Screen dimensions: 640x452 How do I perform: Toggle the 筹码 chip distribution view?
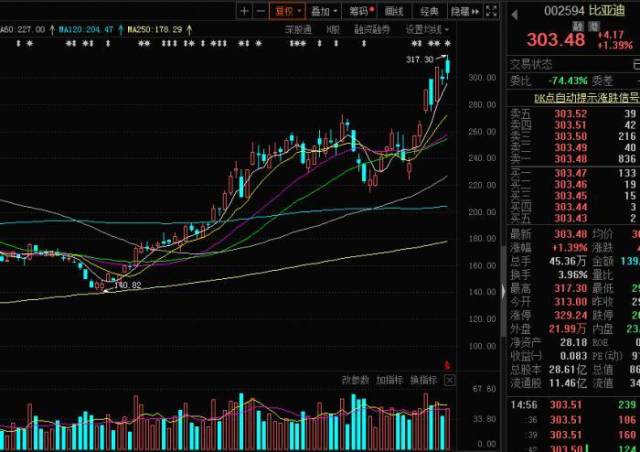[360, 11]
